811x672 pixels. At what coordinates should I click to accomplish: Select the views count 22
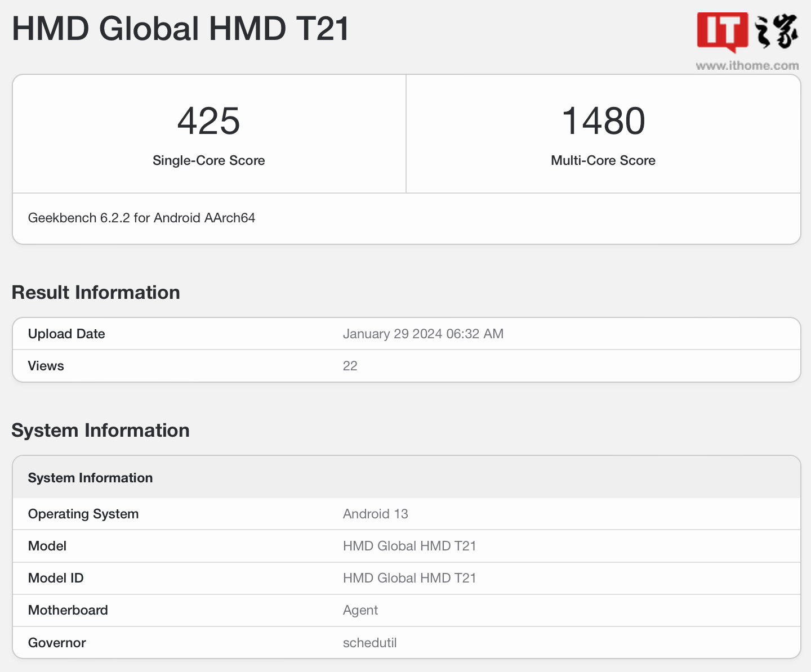350,366
